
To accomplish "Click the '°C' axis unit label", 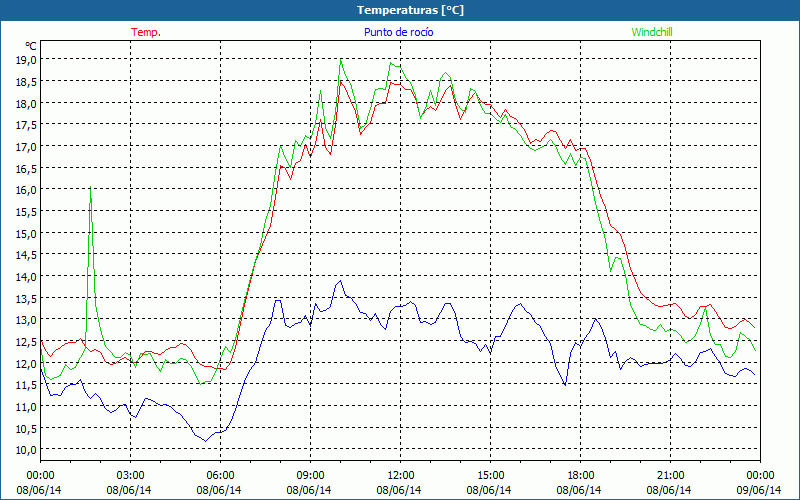I will point(31,46).
